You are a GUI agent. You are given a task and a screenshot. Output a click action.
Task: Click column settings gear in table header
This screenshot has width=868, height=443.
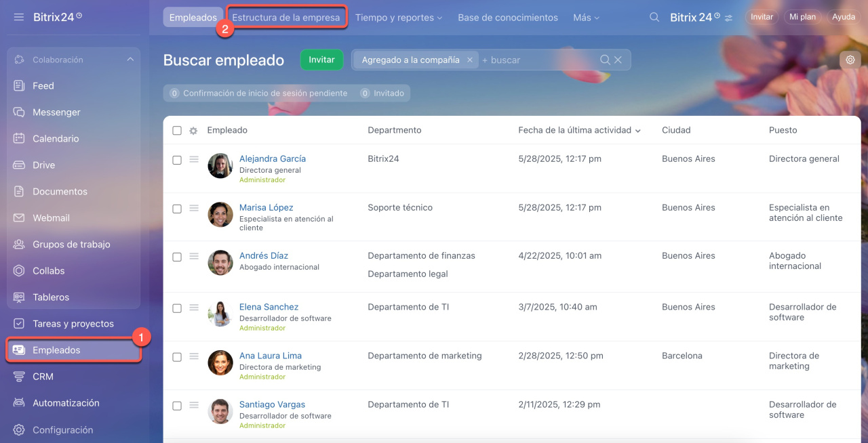(193, 131)
